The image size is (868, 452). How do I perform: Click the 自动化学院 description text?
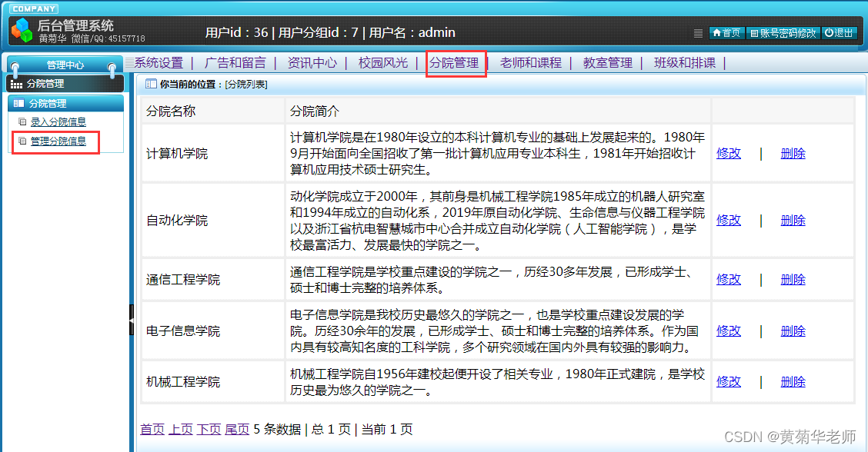pyautogui.click(x=497, y=220)
